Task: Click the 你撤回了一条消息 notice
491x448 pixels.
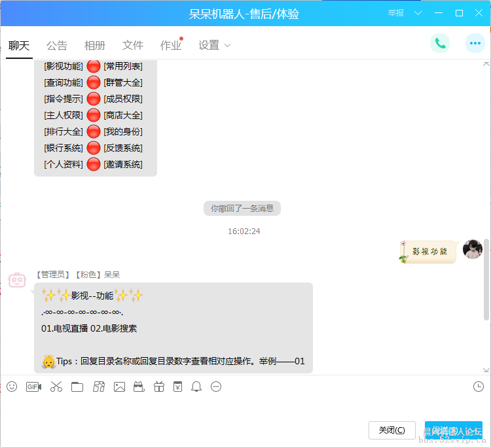Action: point(242,209)
